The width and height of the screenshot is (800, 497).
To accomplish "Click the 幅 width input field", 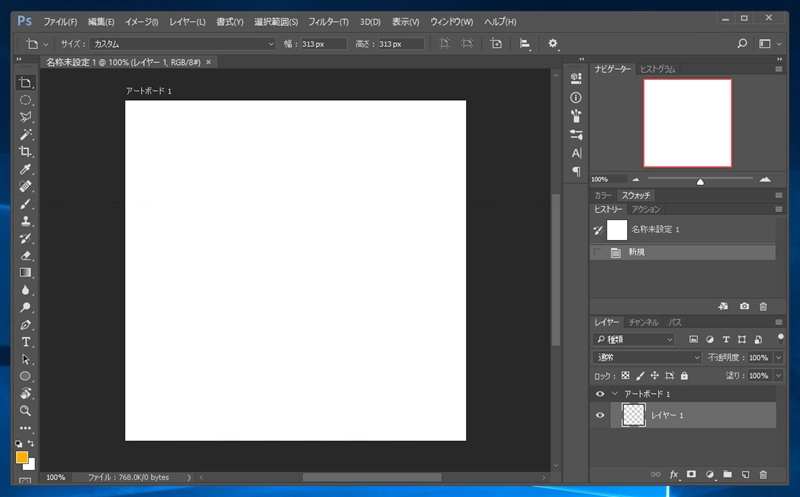I will (x=325, y=44).
